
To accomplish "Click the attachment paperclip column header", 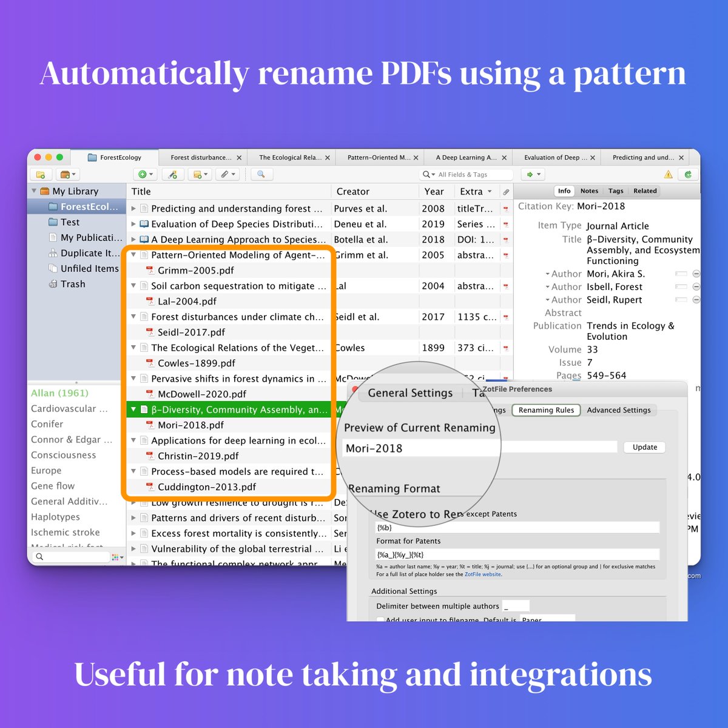I will (506, 192).
